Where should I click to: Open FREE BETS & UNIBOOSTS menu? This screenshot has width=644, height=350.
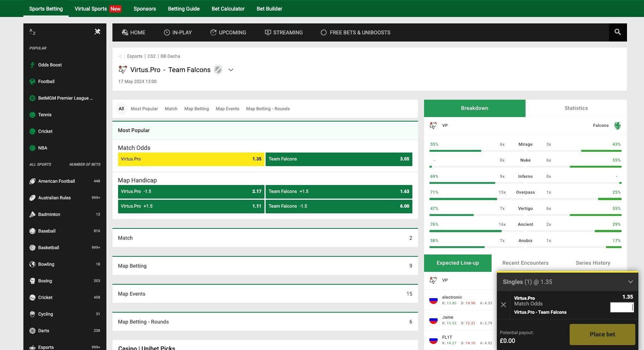(355, 32)
